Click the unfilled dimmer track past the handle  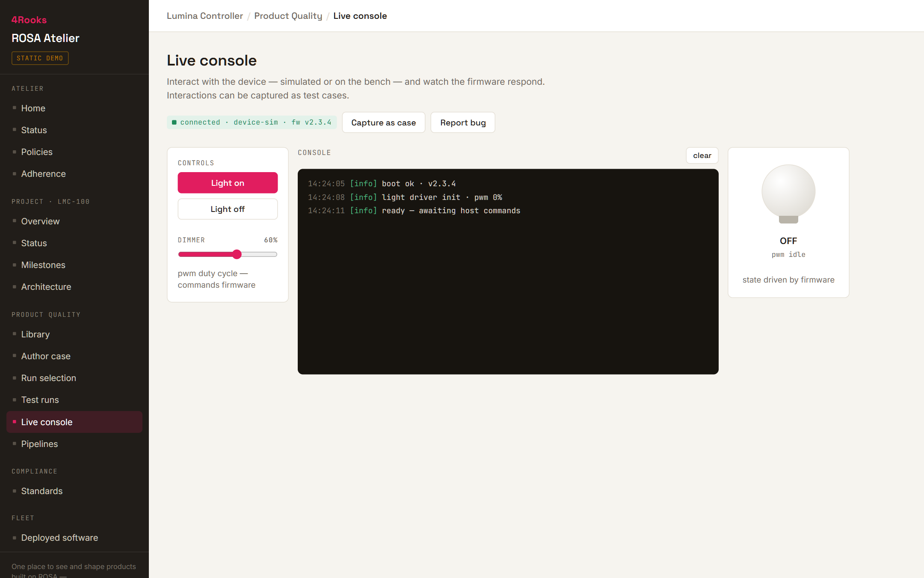[x=260, y=254]
